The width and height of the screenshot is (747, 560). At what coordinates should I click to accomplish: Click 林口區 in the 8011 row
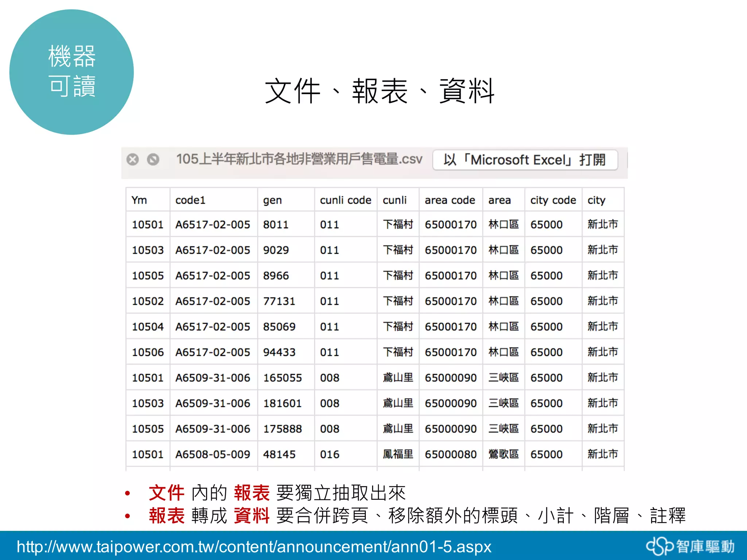click(x=503, y=225)
